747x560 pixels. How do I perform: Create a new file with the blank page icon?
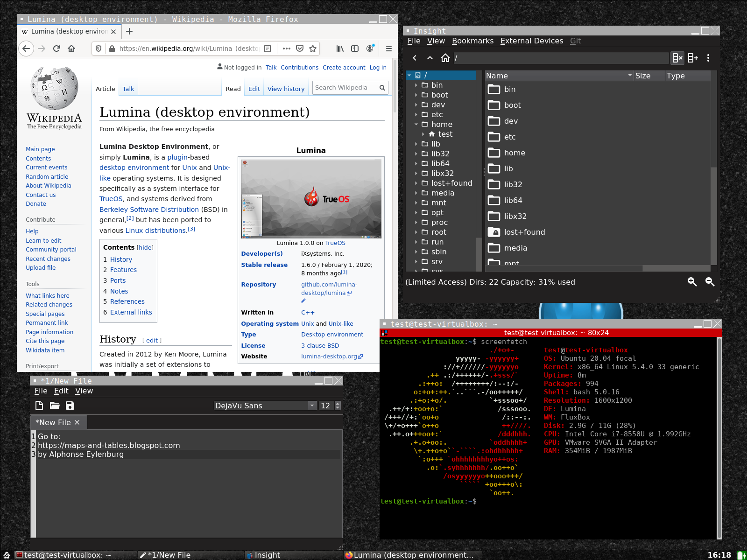39,406
